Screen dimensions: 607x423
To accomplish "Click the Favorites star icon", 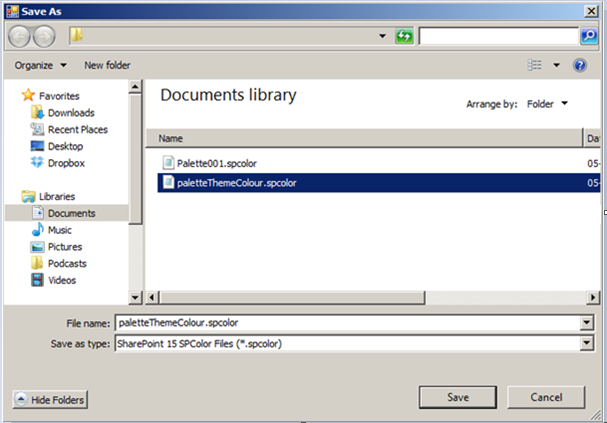I will tap(28, 95).
